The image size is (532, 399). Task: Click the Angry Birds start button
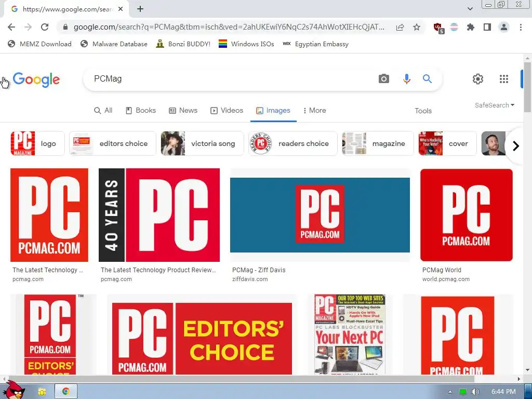(14, 390)
